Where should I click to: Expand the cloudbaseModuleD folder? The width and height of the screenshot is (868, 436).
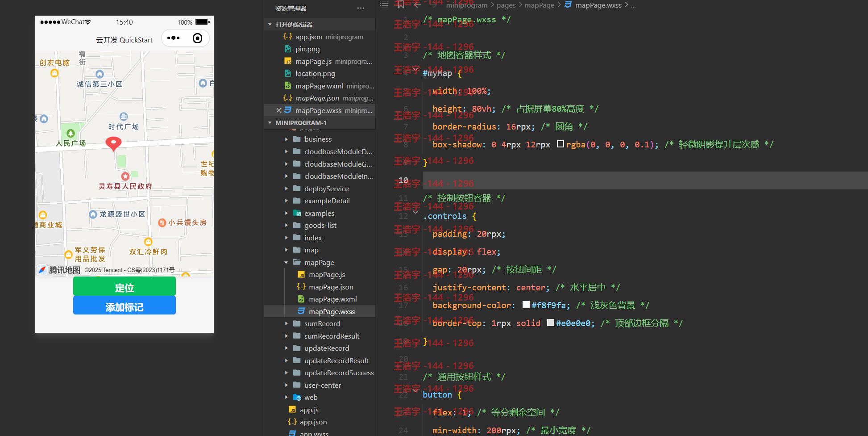287,152
